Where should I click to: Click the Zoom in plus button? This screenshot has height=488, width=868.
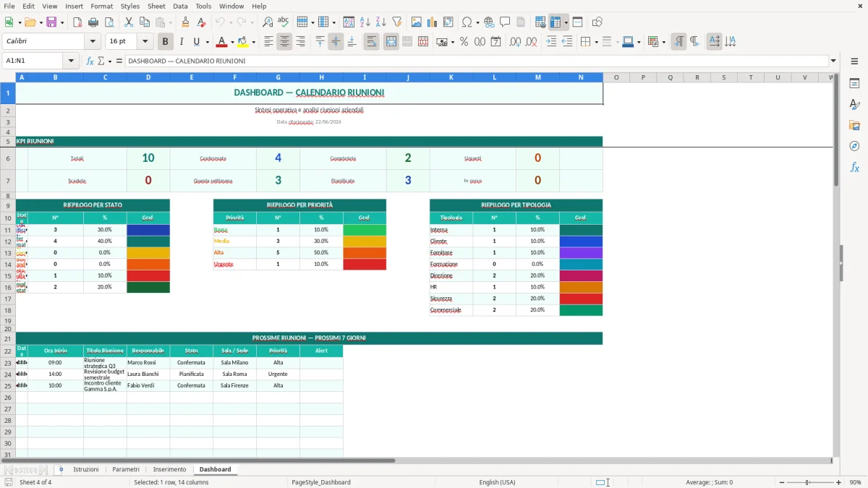tap(839, 482)
